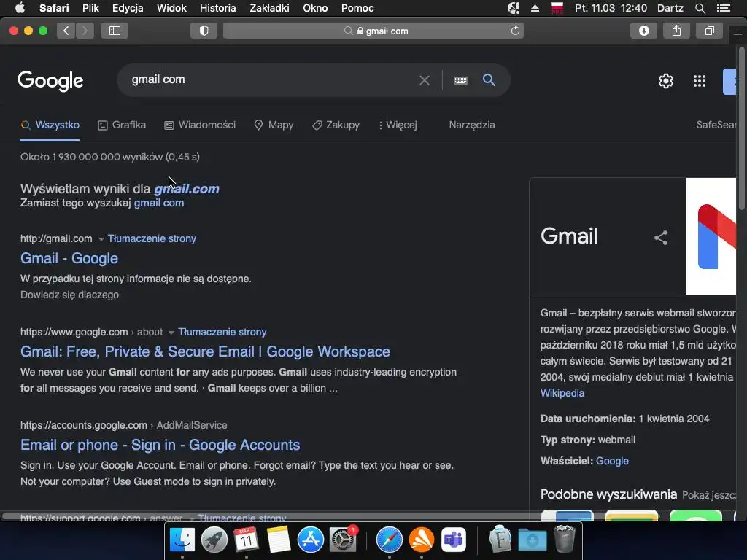Image resolution: width=747 pixels, height=560 pixels.
Task: Click the blue magnifier search icon
Action: (489, 79)
